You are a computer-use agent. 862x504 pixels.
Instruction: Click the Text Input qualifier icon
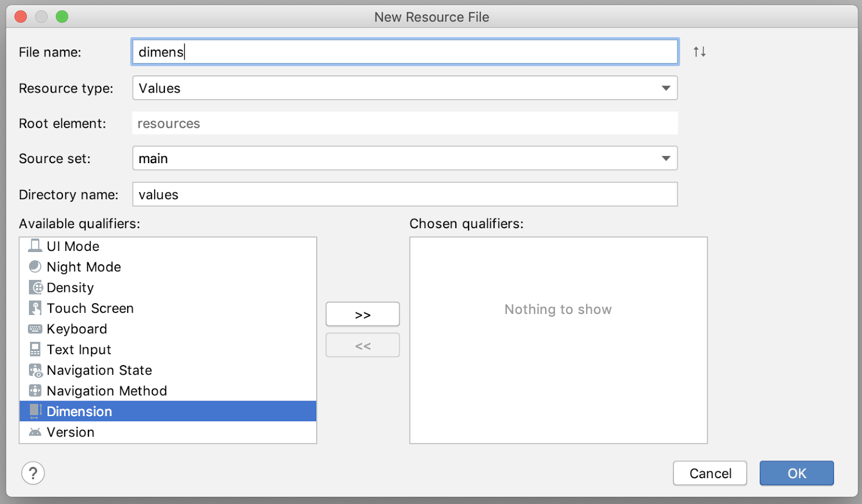[x=35, y=349]
